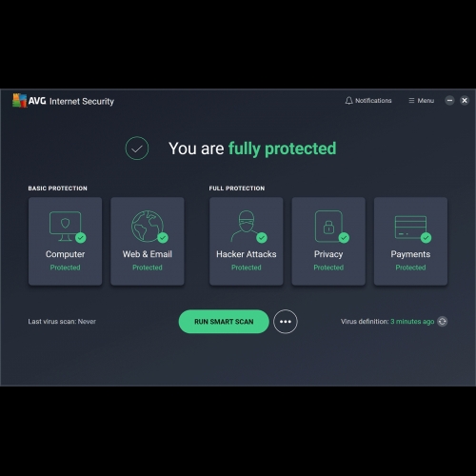The height and width of the screenshot is (476, 476).
Task: Open the Menu hamburger item
Action: click(x=422, y=101)
